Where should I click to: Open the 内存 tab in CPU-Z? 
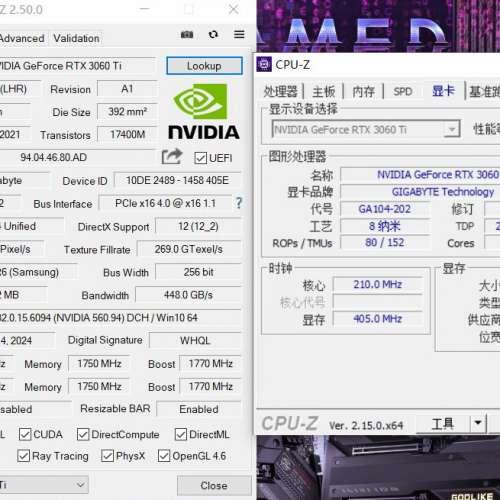pos(363,91)
